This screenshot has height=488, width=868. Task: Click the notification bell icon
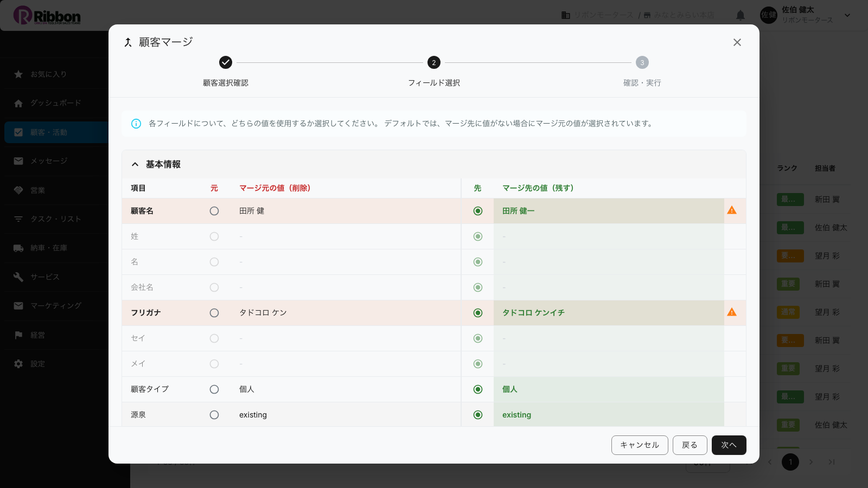point(741,15)
